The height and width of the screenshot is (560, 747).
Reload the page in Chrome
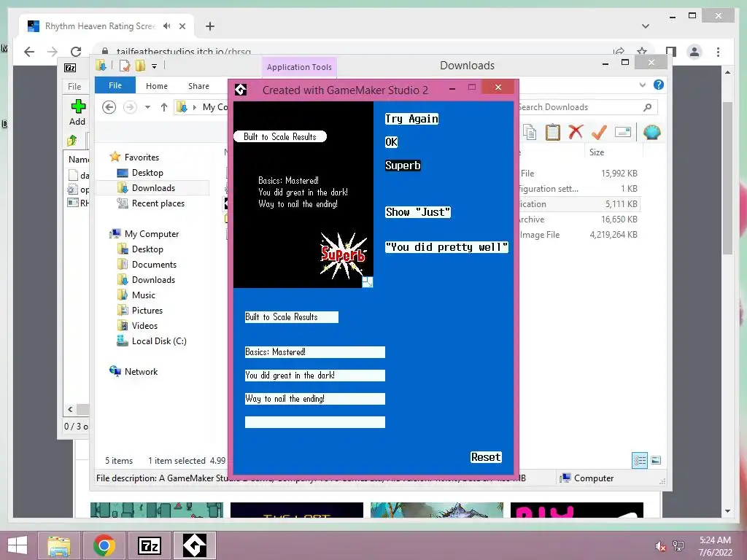[76, 52]
